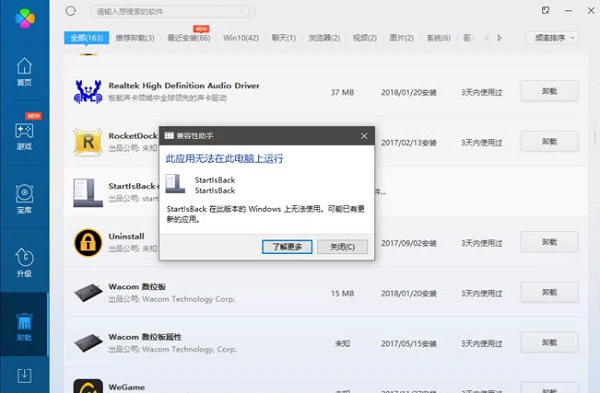
Task: Switch to the 聊天(1) tab
Action: pos(284,38)
